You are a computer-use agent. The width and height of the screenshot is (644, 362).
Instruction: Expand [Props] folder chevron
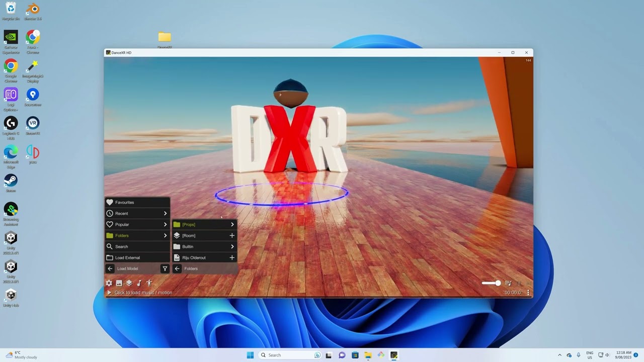(x=232, y=224)
